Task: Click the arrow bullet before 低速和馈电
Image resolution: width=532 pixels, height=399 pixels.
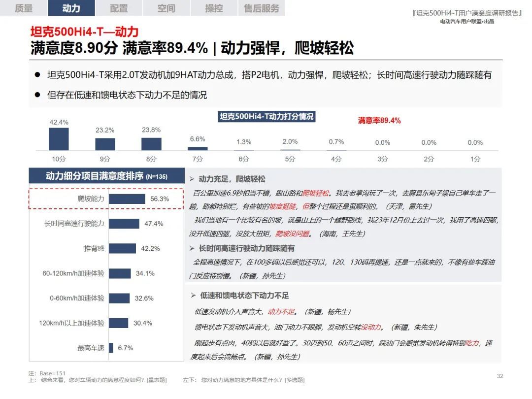Action: click(193, 296)
